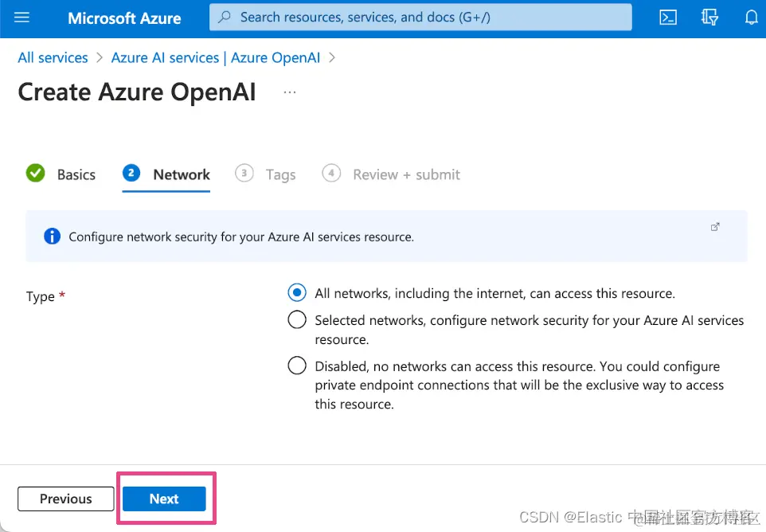
Task: Go to Microsoft Azure home
Action: [x=124, y=18]
